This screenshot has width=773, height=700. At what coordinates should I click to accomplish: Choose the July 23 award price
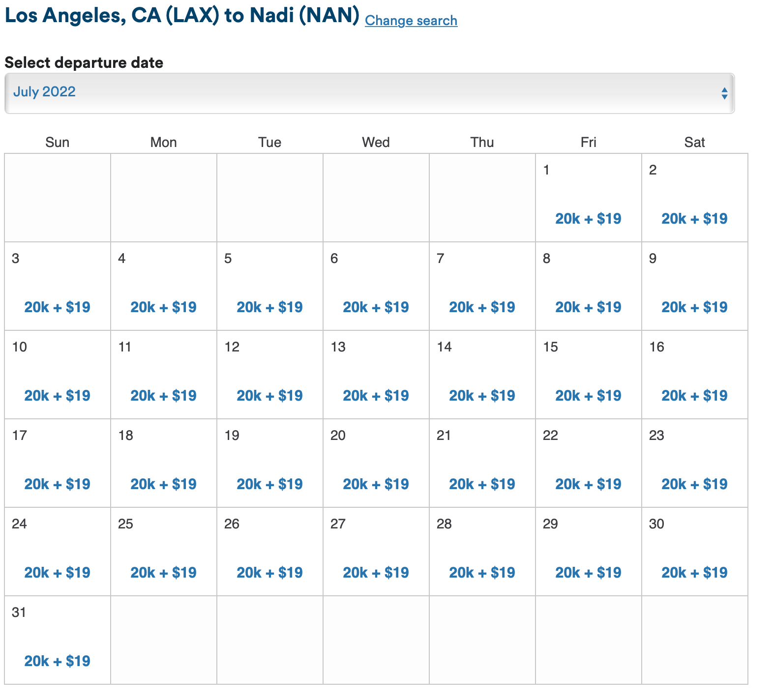pyautogui.click(x=694, y=484)
